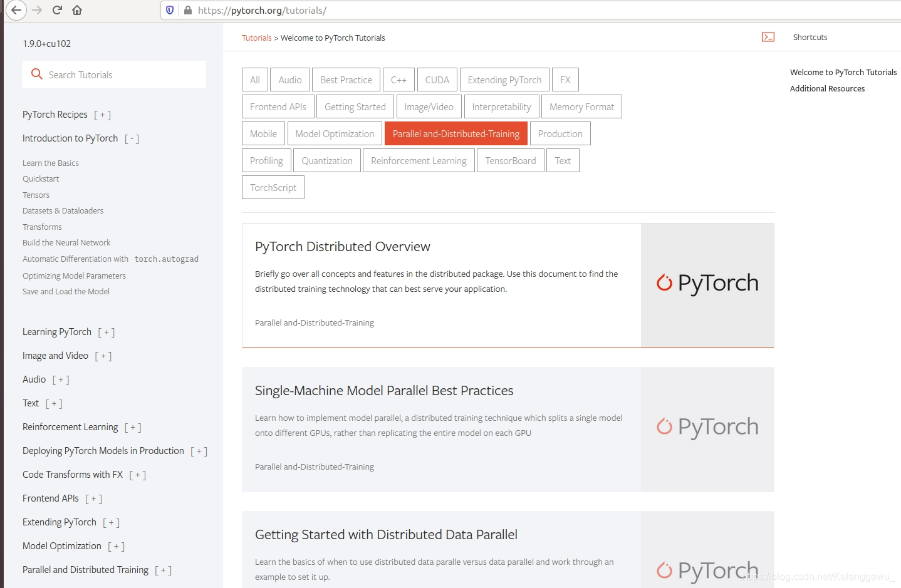901x588 pixels.
Task: Open the Tutorials breadcrumb link
Action: [x=257, y=38]
